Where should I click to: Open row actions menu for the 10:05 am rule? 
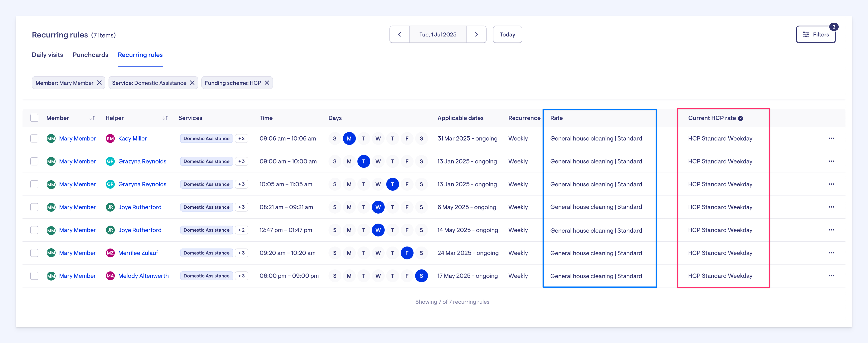tap(831, 184)
